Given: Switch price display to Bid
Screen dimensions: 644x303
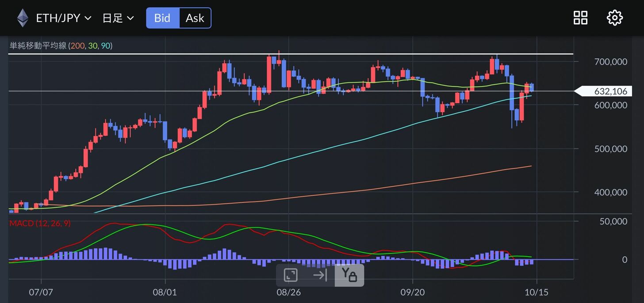Looking at the screenshot, I should [x=163, y=18].
